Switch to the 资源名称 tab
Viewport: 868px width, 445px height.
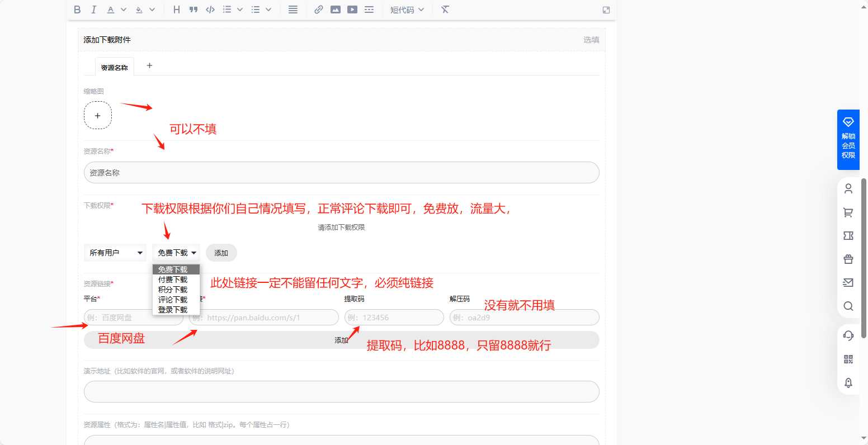(x=115, y=66)
